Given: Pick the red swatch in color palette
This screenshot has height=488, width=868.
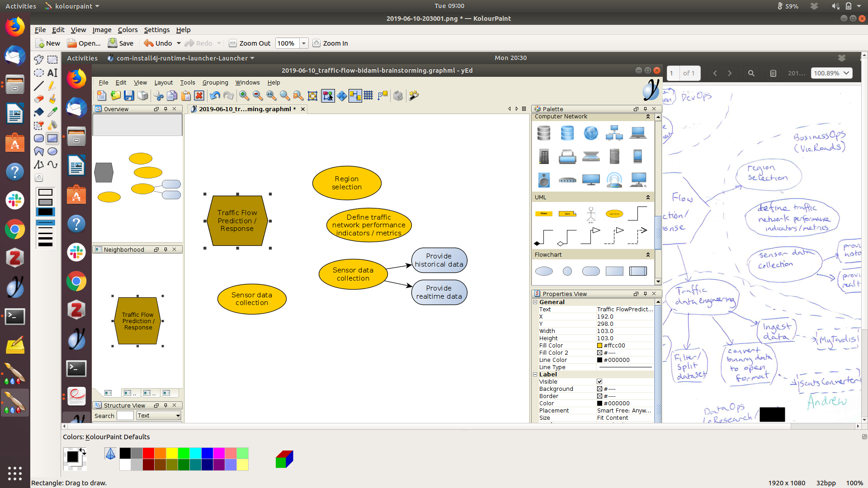Looking at the screenshot, I should point(148,453).
